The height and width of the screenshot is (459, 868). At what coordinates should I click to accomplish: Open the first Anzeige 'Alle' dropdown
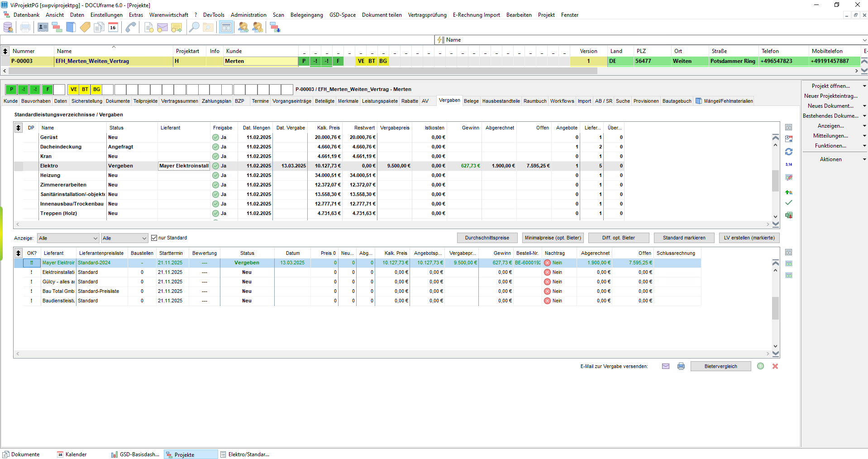click(68, 238)
